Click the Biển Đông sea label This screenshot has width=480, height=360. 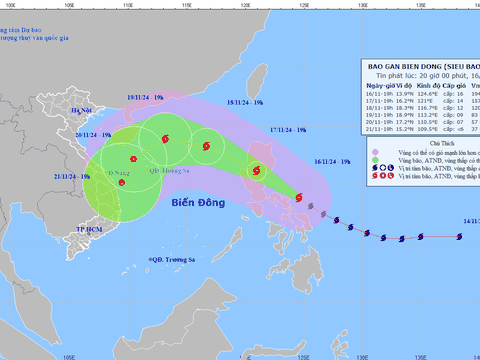click(198, 203)
